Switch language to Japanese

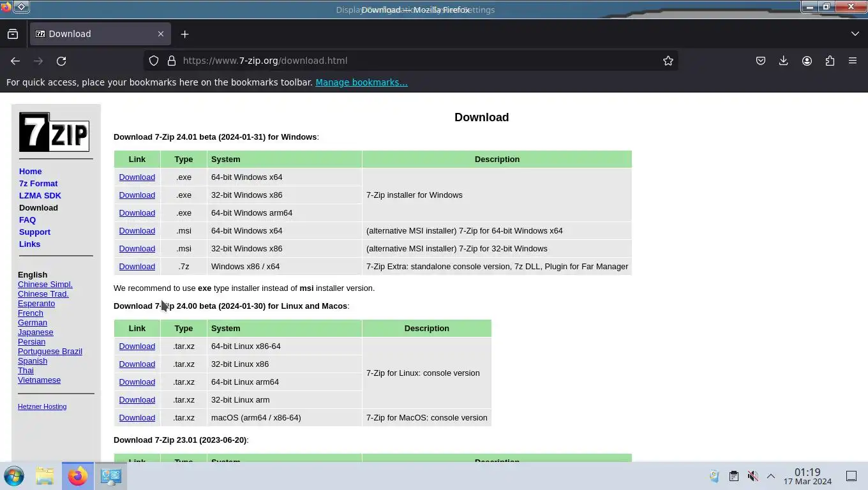coord(36,332)
